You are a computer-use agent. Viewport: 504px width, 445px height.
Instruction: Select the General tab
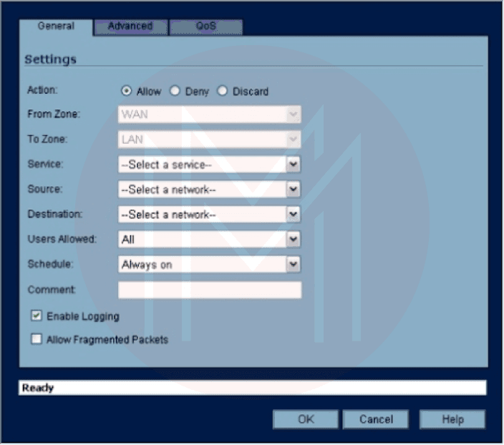(x=56, y=26)
